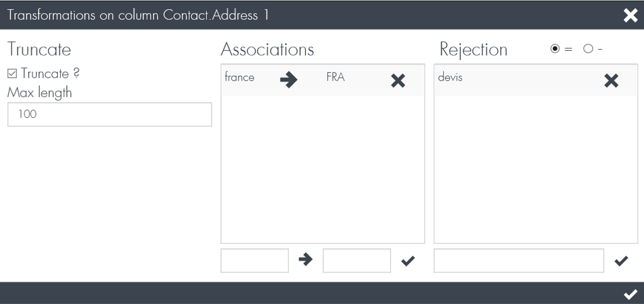Select the FRA target value
The image size is (644, 304).
pyautogui.click(x=335, y=77)
